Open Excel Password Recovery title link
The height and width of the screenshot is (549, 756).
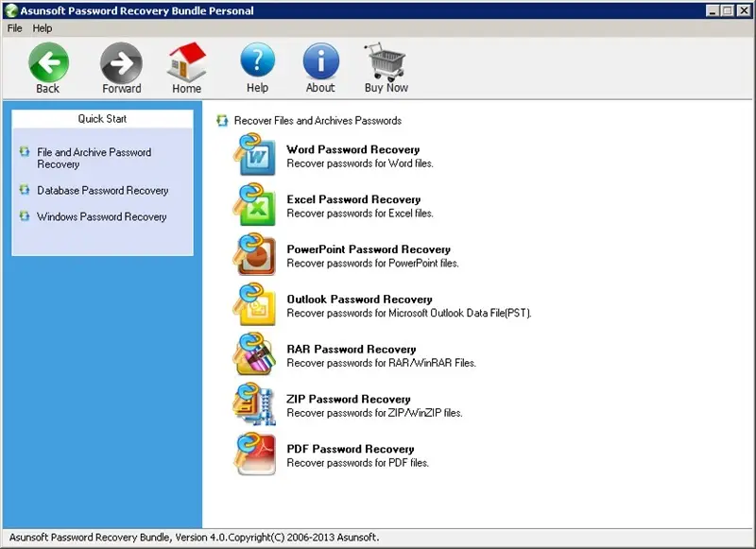click(x=353, y=199)
